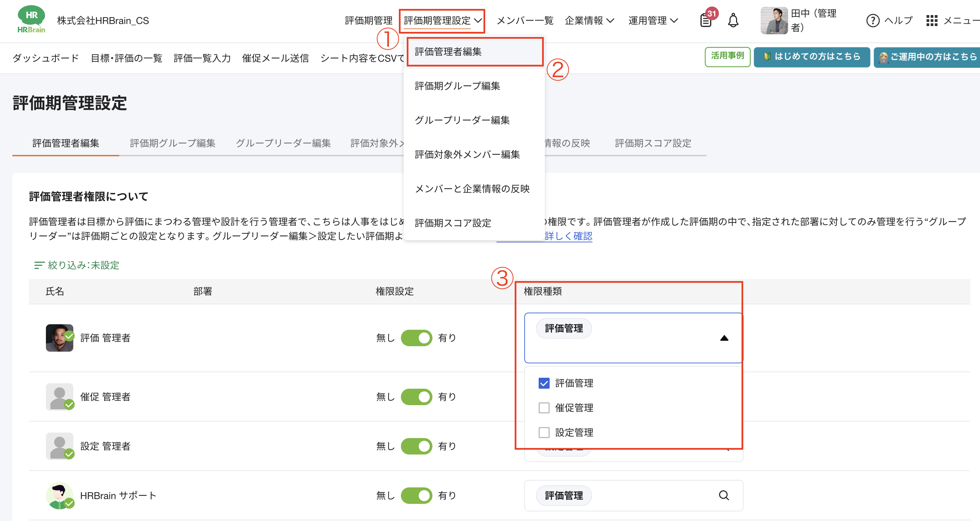Select グループリーダー編集 from the open menu
The height and width of the screenshot is (521, 980).
[x=463, y=120]
